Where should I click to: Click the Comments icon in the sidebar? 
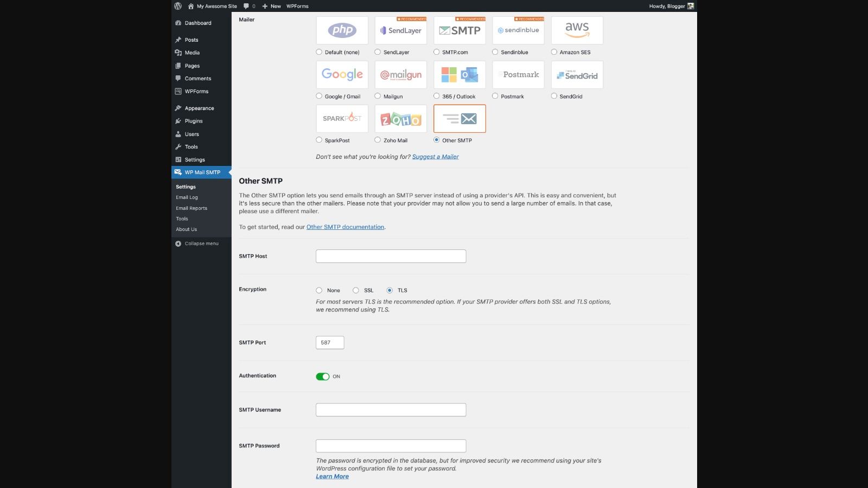tap(179, 78)
